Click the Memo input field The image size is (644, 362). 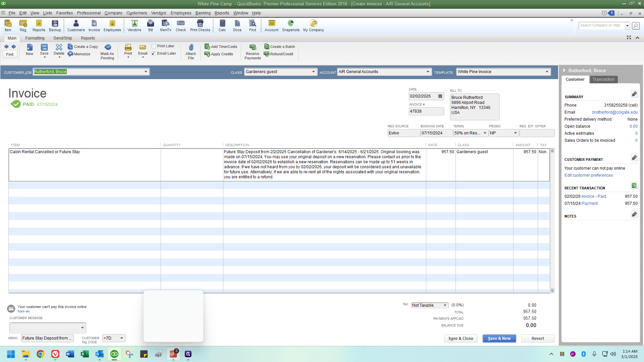coord(47,338)
